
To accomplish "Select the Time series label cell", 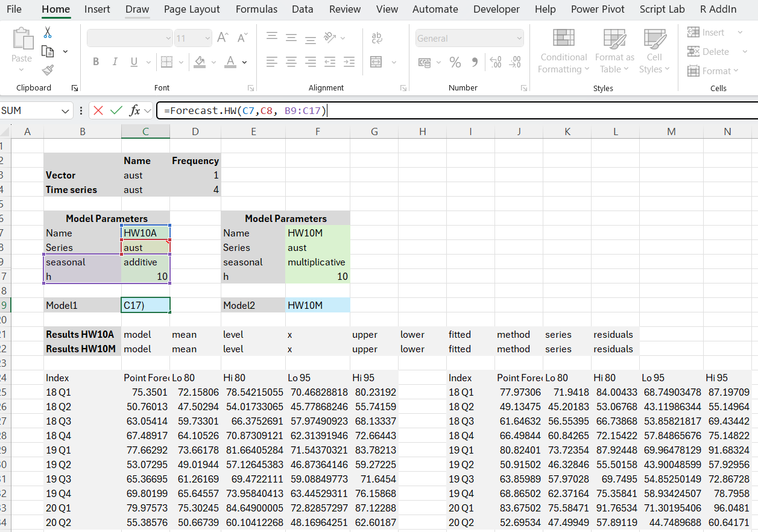I will [x=83, y=189].
